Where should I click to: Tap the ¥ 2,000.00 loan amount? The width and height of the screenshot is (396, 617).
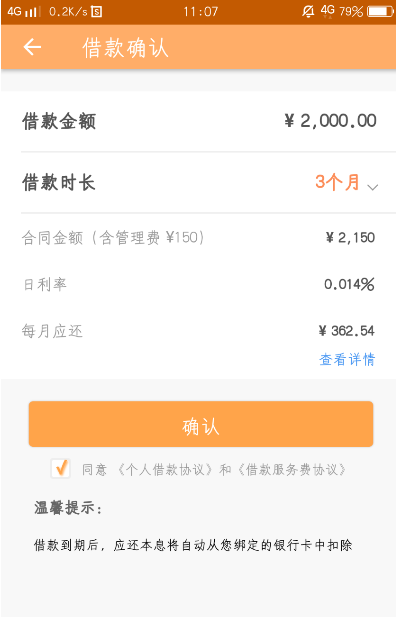coord(330,121)
